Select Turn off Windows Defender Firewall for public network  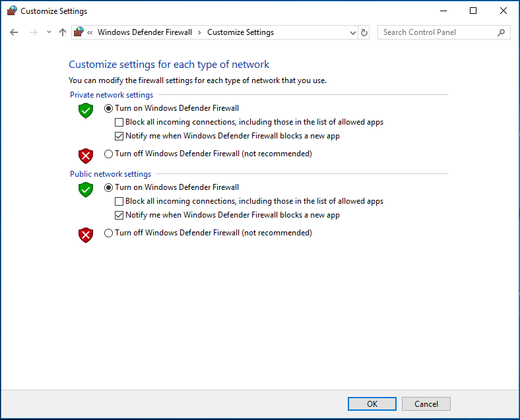point(109,233)
